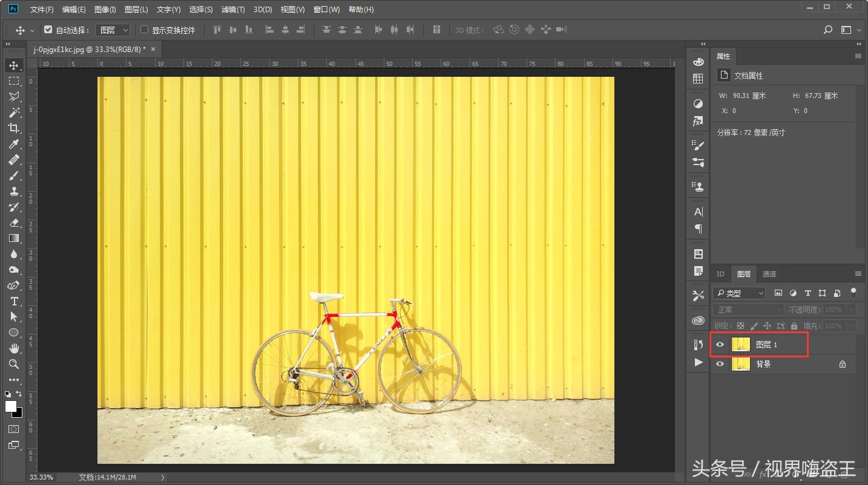Select the Move tool in the toolbar

click(13, 65)
